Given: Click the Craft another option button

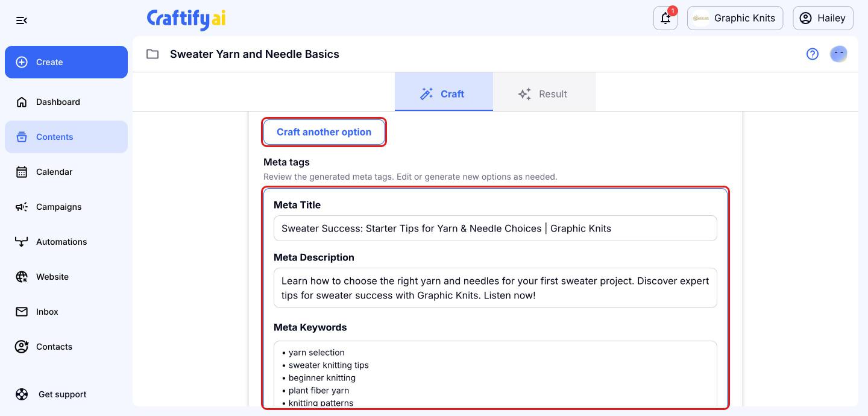Looking at the screenshot, I should point(324,132).
